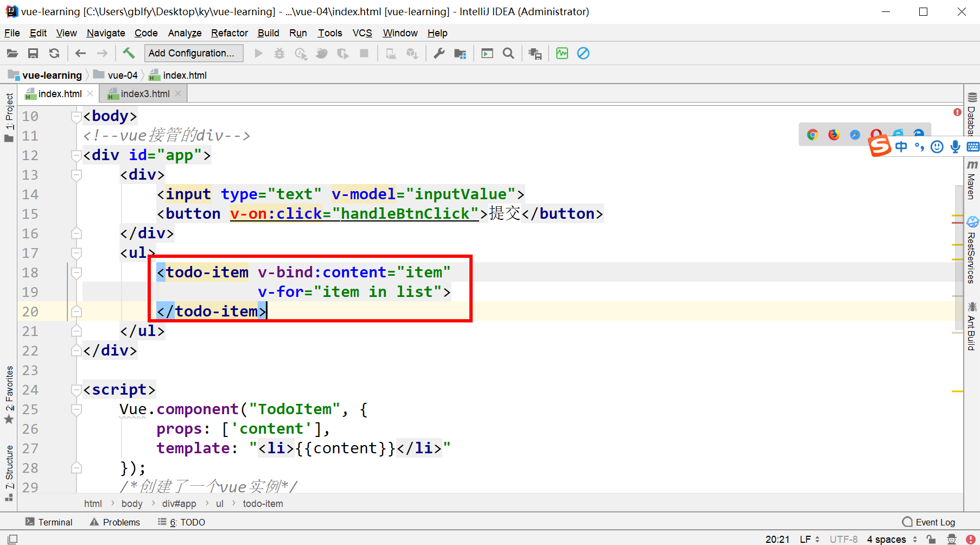980x545 pixels.
Task: Toggle Sogou punctuation mode button
Action: coord(919,147)
